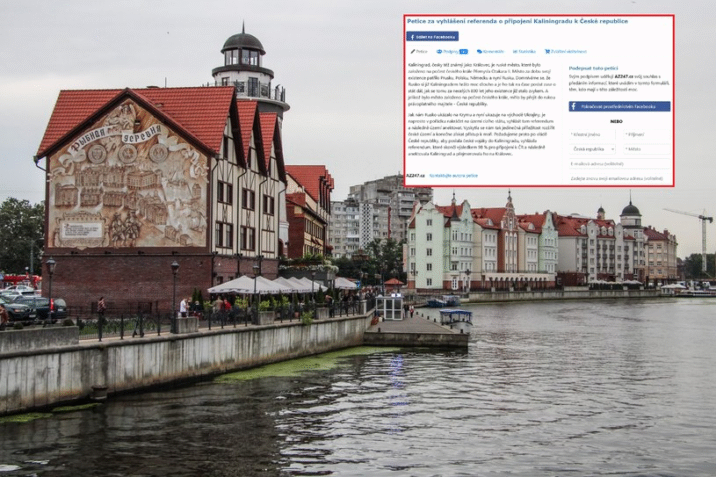The height and width of the screenshot is (477, 716).
Task: Open the Komentáře tab
Action: pos(491,51)
